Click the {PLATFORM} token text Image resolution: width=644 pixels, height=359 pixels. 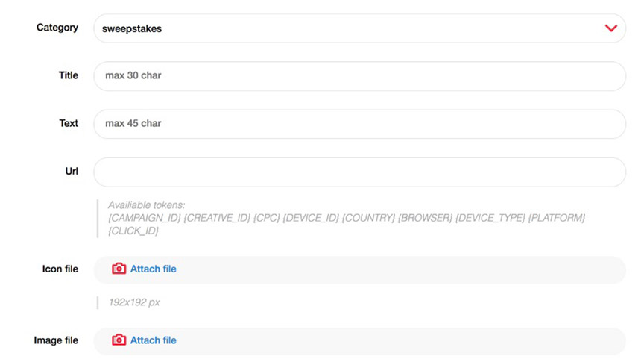coord(557,218)
